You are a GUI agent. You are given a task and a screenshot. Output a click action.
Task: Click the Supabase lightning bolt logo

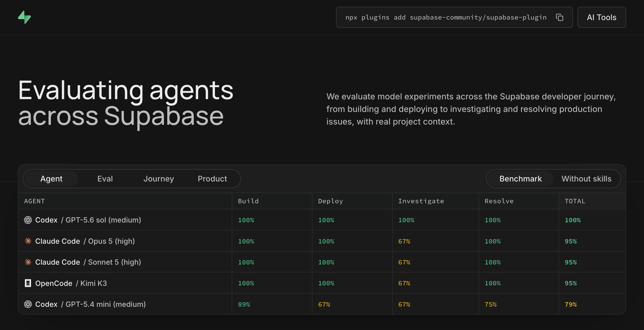[x=24, y=17]
